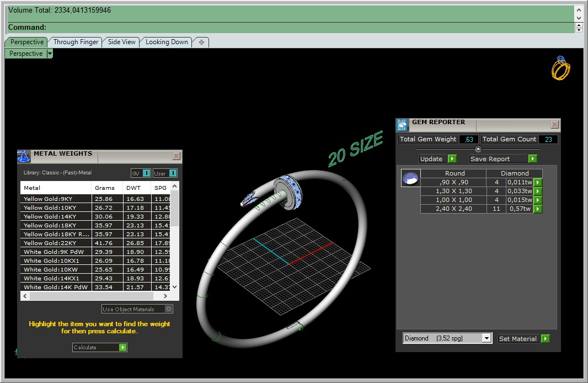Click the Gem Reporter panel icon
This screenshot has height=383, width=588.
coord(402,125)
